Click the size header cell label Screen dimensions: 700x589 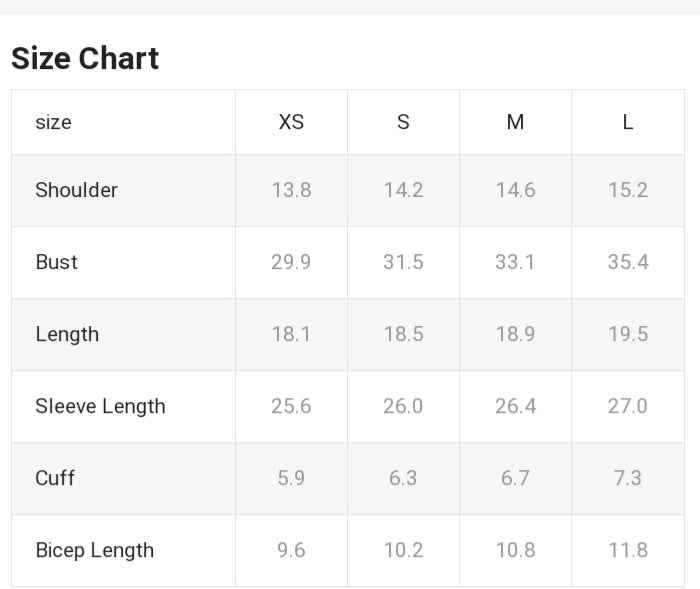[53, 122]
